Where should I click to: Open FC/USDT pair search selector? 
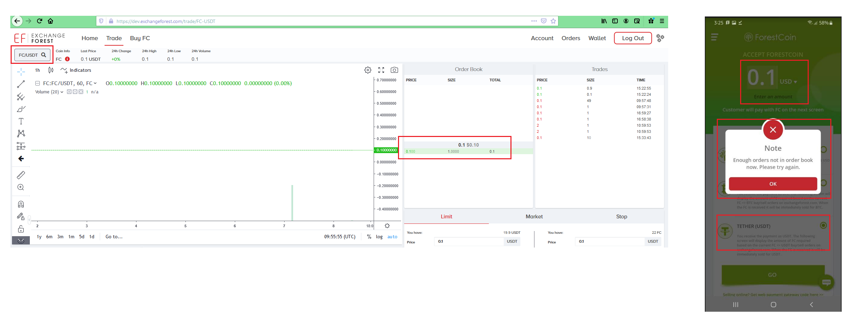click(x=32, y=55)
